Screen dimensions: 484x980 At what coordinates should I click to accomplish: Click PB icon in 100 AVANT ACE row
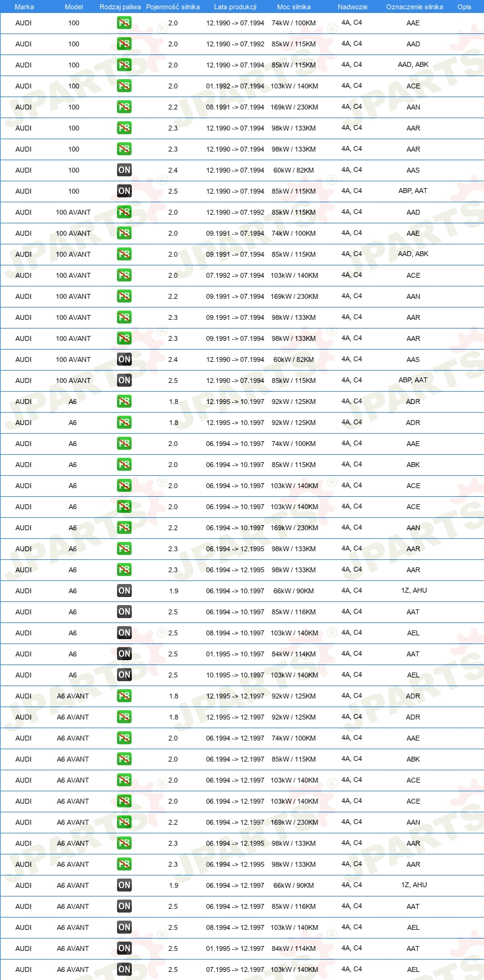(124, 275)
